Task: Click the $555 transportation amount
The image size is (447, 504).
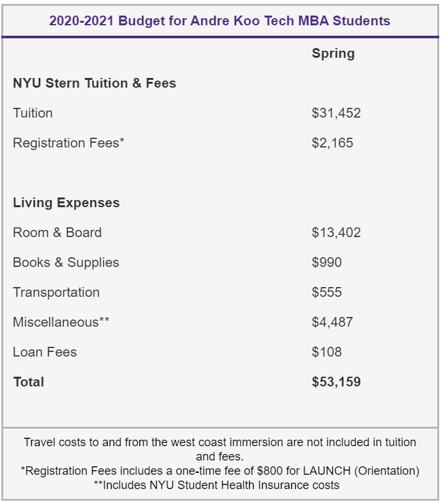Action: click(x=326, y=292)
